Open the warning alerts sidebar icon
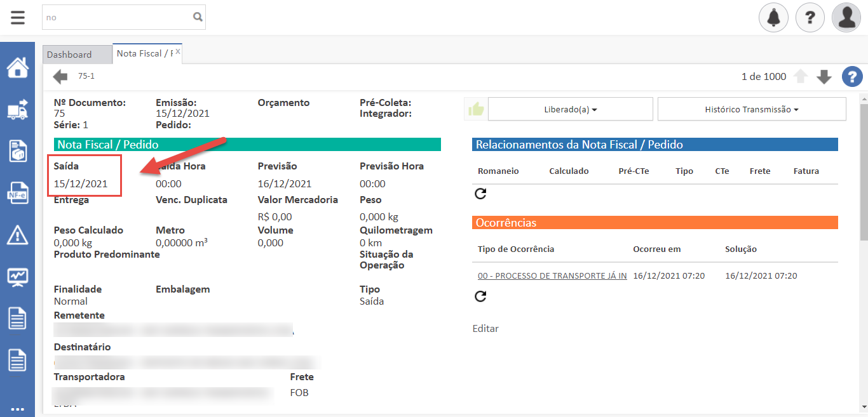 (x=17, y=235)
